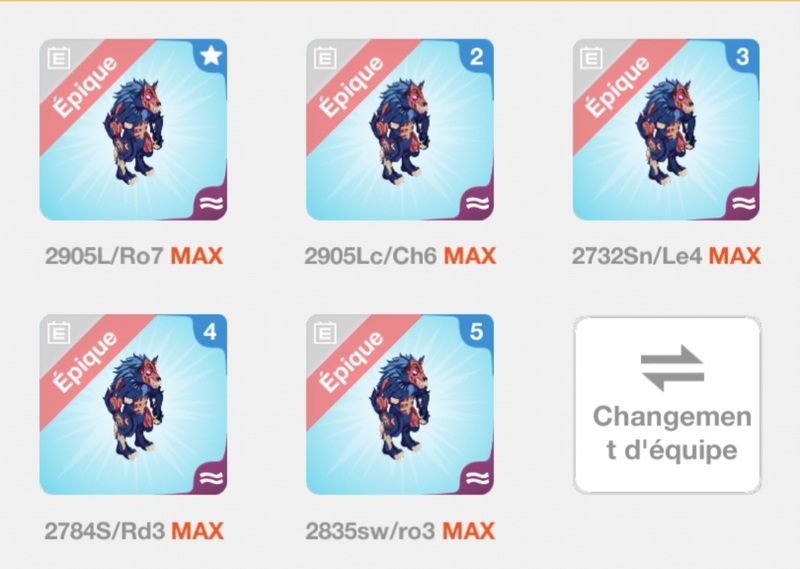
Task: Select the 2835sw/ro3 werewolf card
Action: tap(399, 405)
